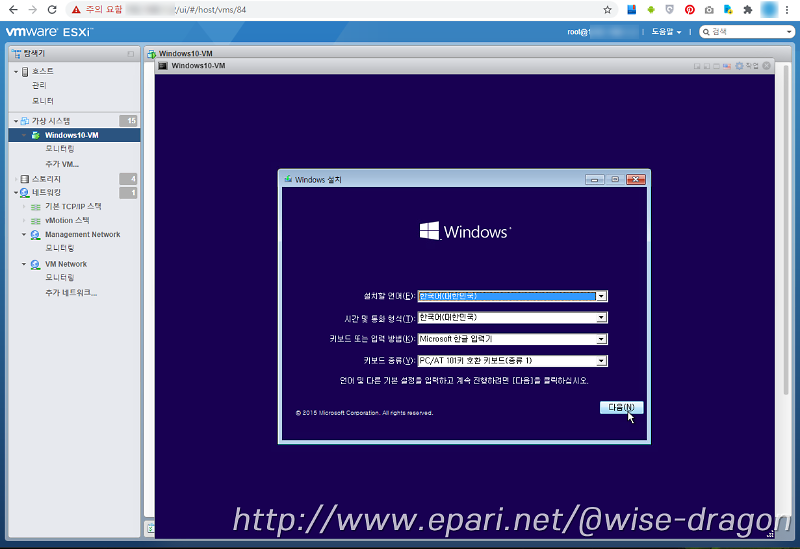
Task: Click the Pinterest extension icon
Action: click(x=690, y=10)
